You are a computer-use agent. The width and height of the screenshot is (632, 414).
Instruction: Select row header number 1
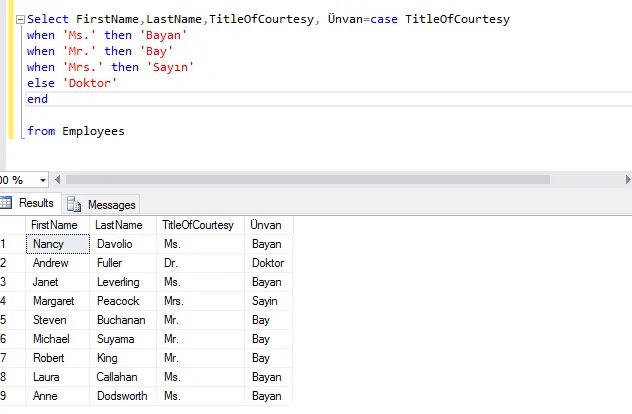12,244
